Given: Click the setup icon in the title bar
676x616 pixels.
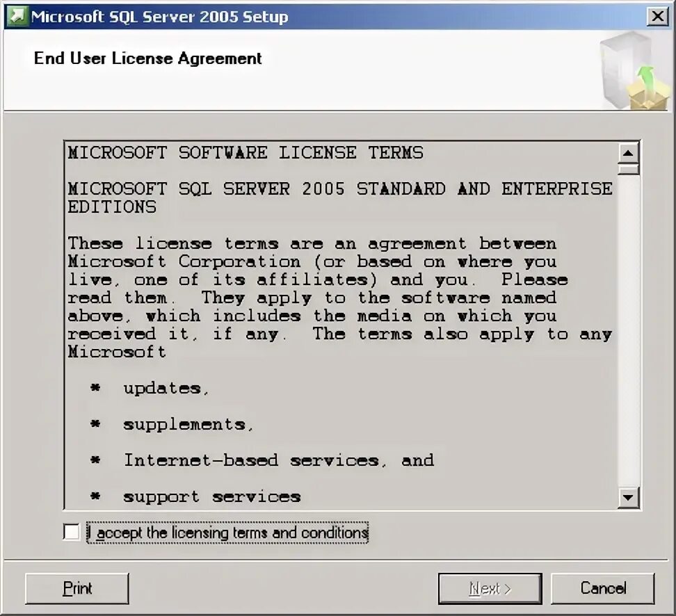Looking at the screenshot, I should tap(17, 17).
